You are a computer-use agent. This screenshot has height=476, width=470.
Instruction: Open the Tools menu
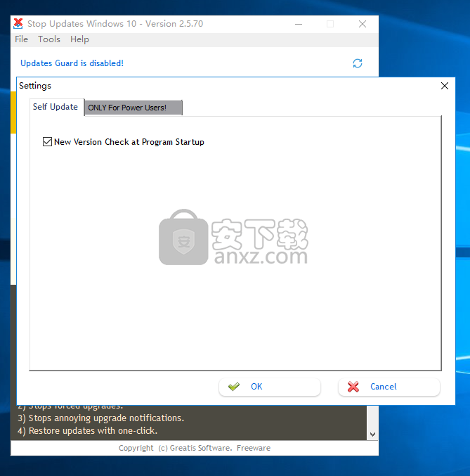pyautogui.click(x=49, y=39)
